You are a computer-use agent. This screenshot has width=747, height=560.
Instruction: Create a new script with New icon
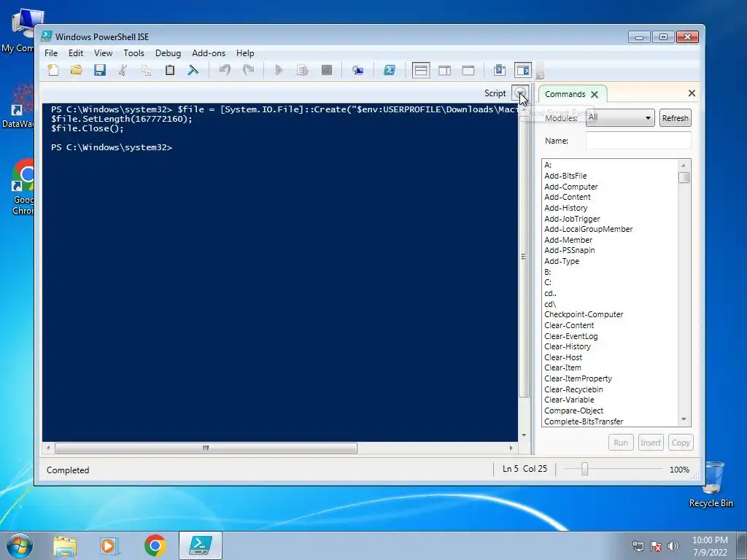pyautogui.click(x=53, y=71)
